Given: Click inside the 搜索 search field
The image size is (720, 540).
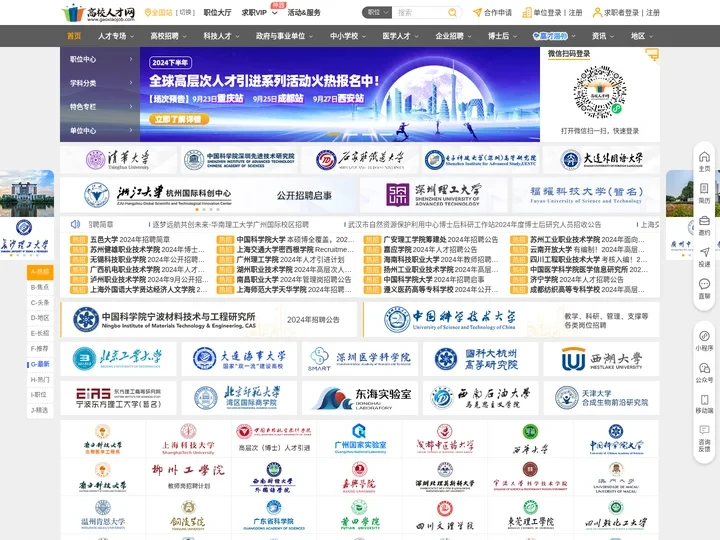Looking at the screenshot, I should (x=420, y=12).
